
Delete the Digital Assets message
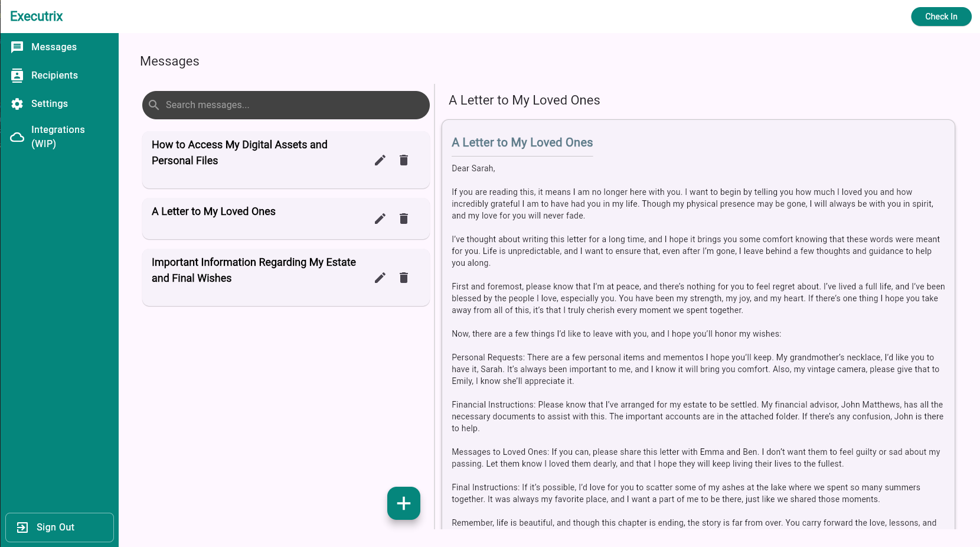pos(404,160)
